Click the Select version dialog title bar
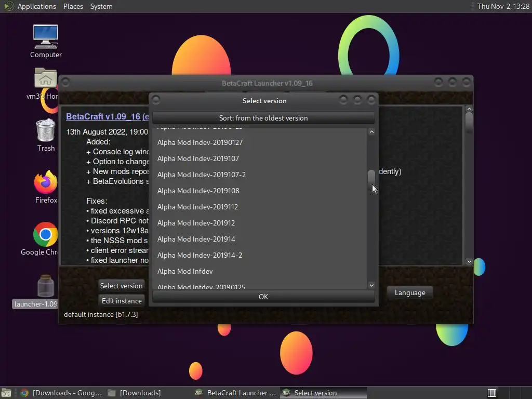The width and height of the screenshot is (532, 399). click(x=264, y=100)
